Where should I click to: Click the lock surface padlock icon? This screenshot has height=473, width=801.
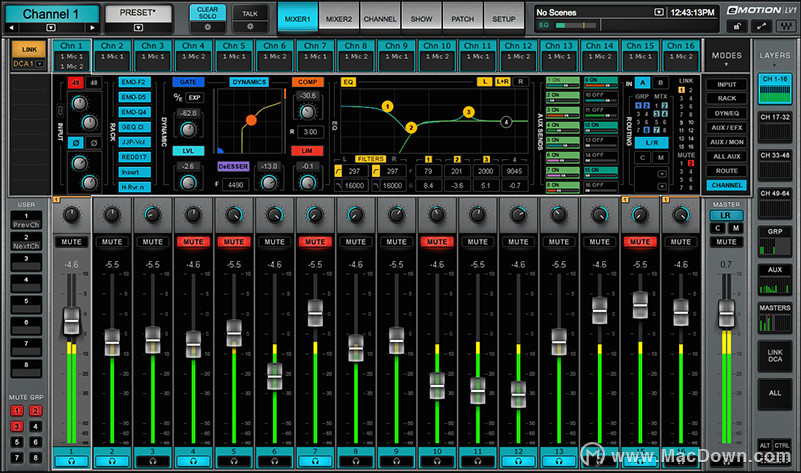[x=737, y=27]
